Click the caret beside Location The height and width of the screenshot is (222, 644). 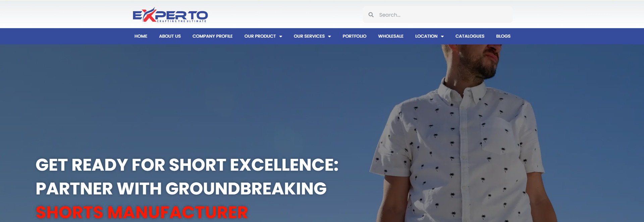[x=442, y=36]
